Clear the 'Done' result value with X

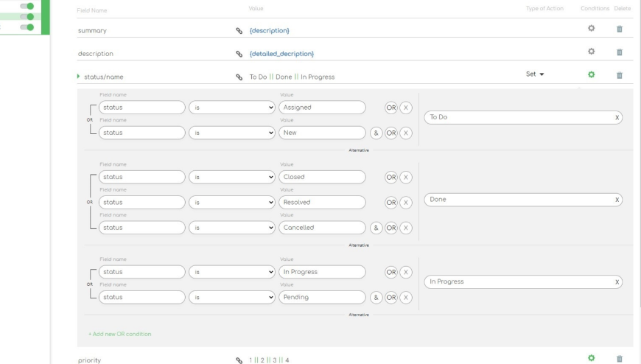tap(616, 200)
